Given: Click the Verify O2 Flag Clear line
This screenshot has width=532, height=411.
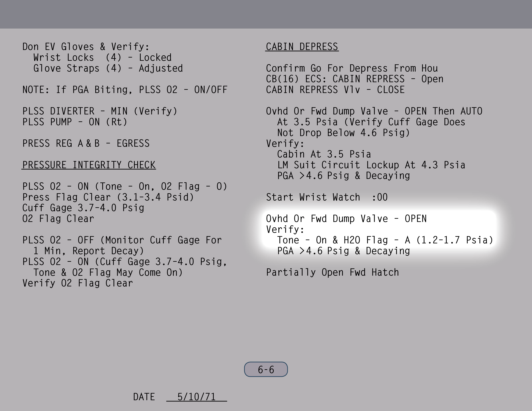Looking at the screenshot, I should (77, 283).
